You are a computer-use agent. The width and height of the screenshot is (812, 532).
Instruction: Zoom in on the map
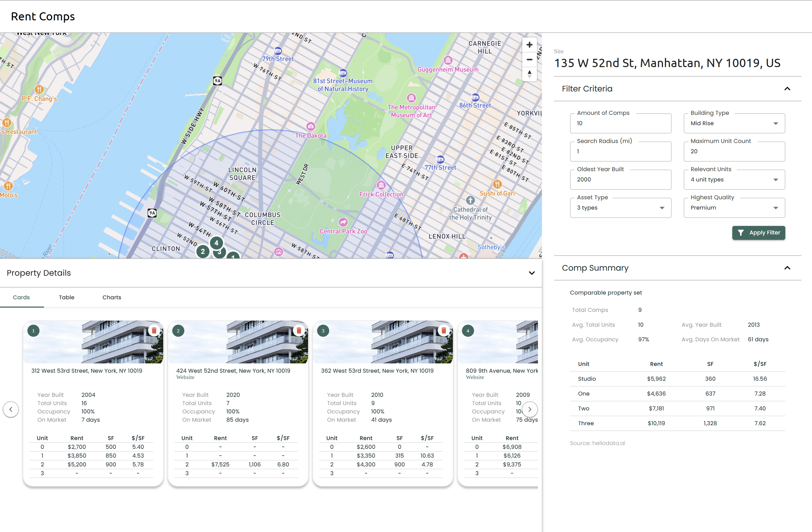pyautogui.click(x=529, y=45)
